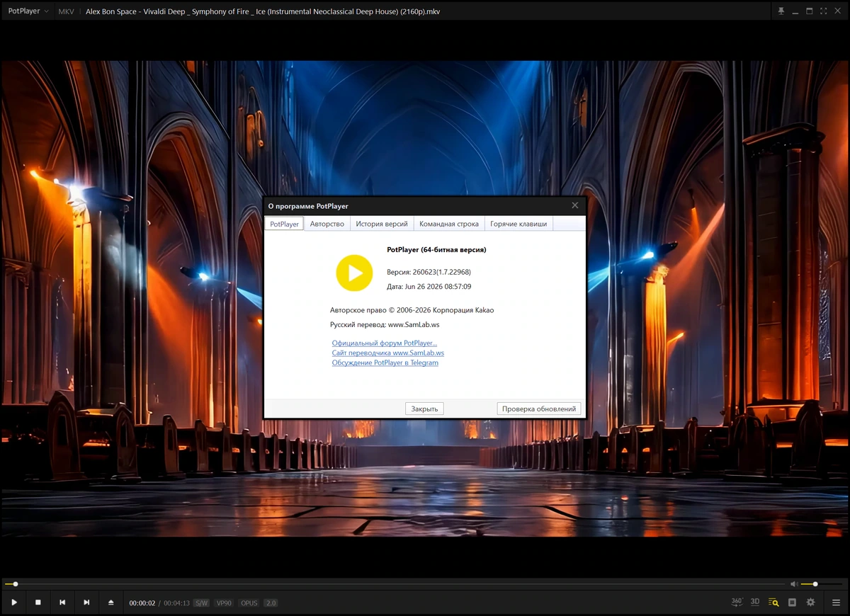
Task: Click the S/W decoder indicator
Action: click(202, 603)
